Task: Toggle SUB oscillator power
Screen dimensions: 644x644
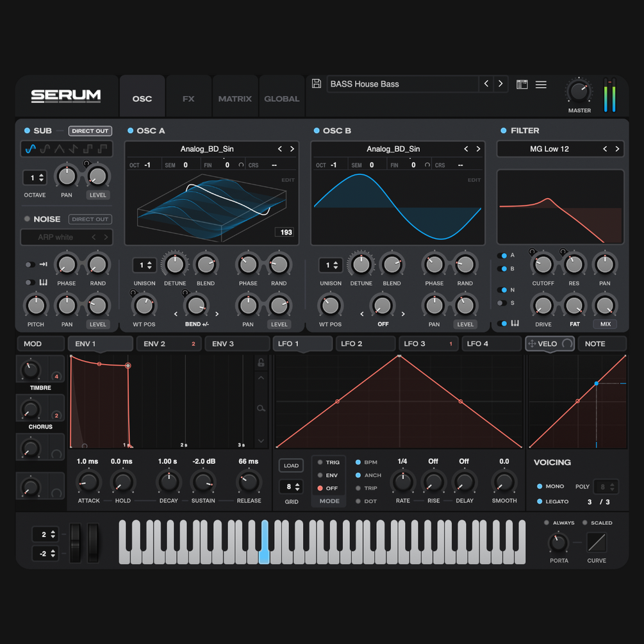Action: coord(27,131)
